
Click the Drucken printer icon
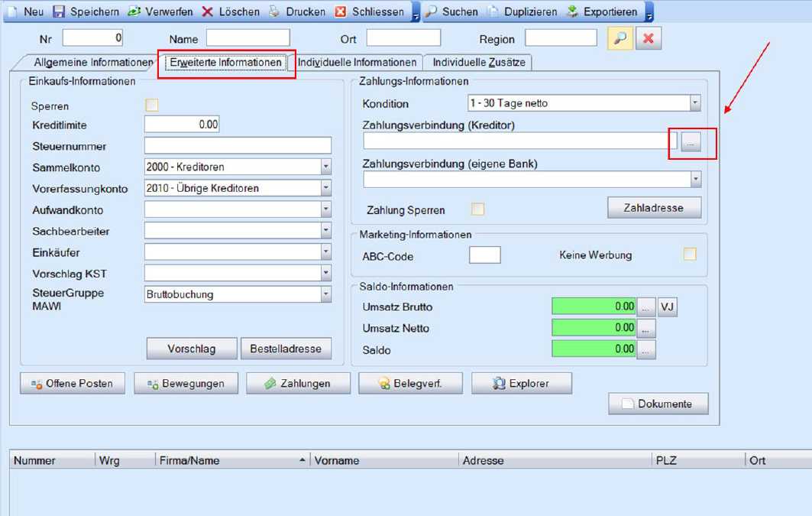pyautogui.click(x=274, y=12)
